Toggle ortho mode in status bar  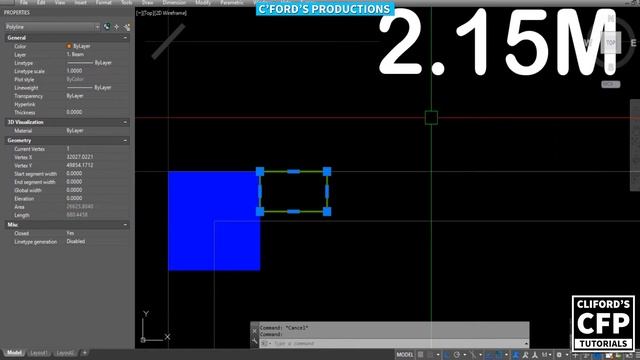coord(447,355)
